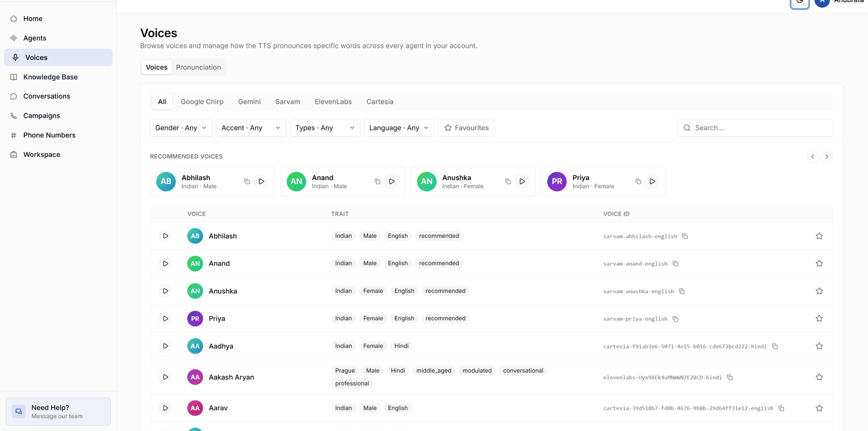Viewport: 868px width, 431px height.
Task: Filter voices by Sarvam
Action: coord(288,102)
